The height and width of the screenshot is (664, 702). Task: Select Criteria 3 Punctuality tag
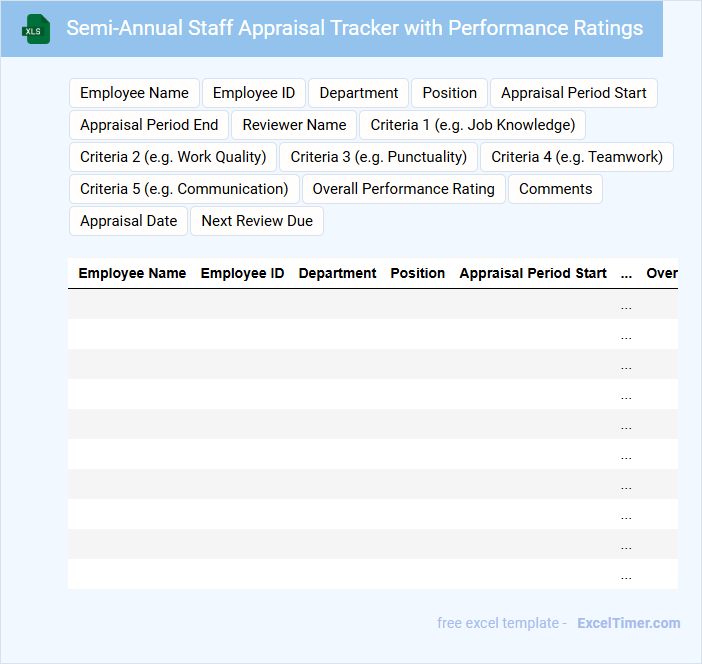point(379,157)
